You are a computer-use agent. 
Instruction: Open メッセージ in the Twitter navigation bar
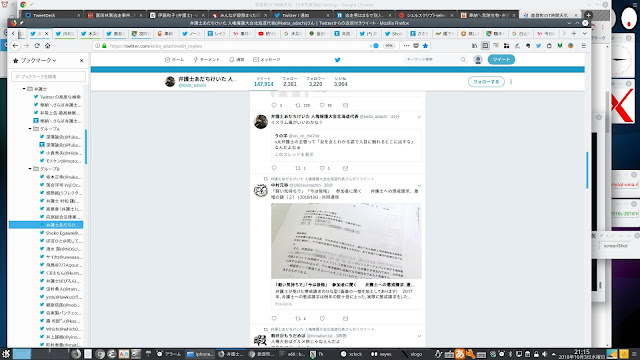(x=267, y=60)
